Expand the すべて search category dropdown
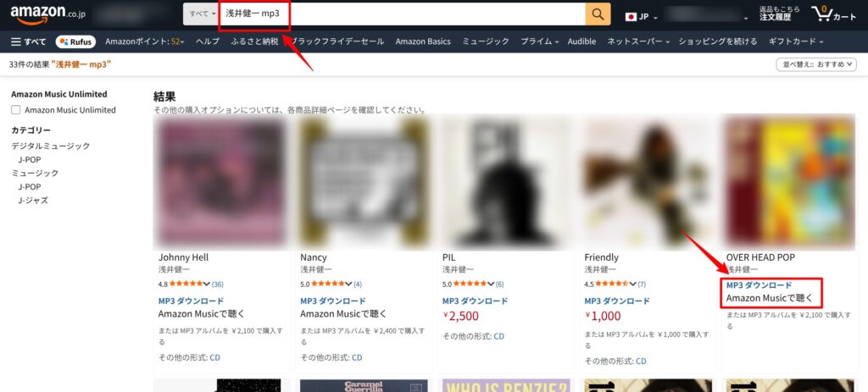 coord(201,14)
